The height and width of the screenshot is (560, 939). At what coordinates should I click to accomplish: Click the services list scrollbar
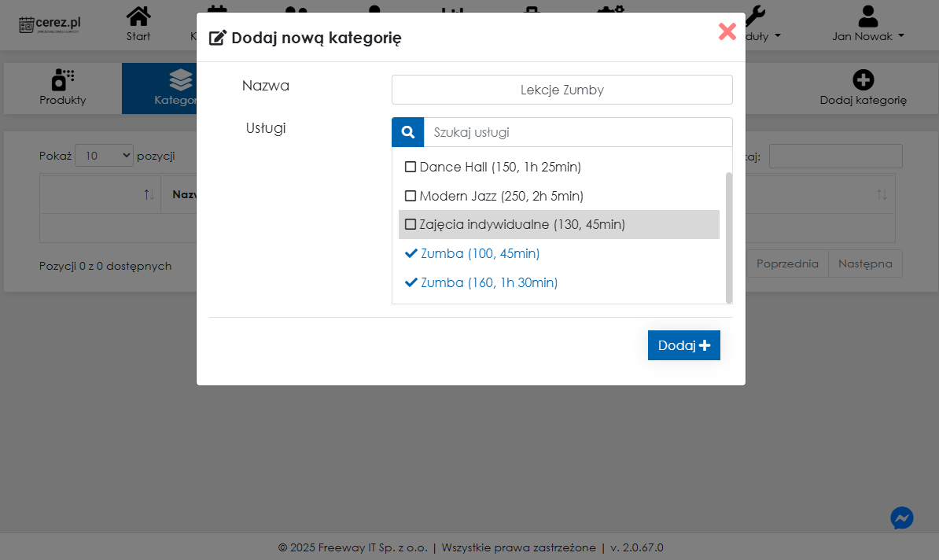(728, 236)
